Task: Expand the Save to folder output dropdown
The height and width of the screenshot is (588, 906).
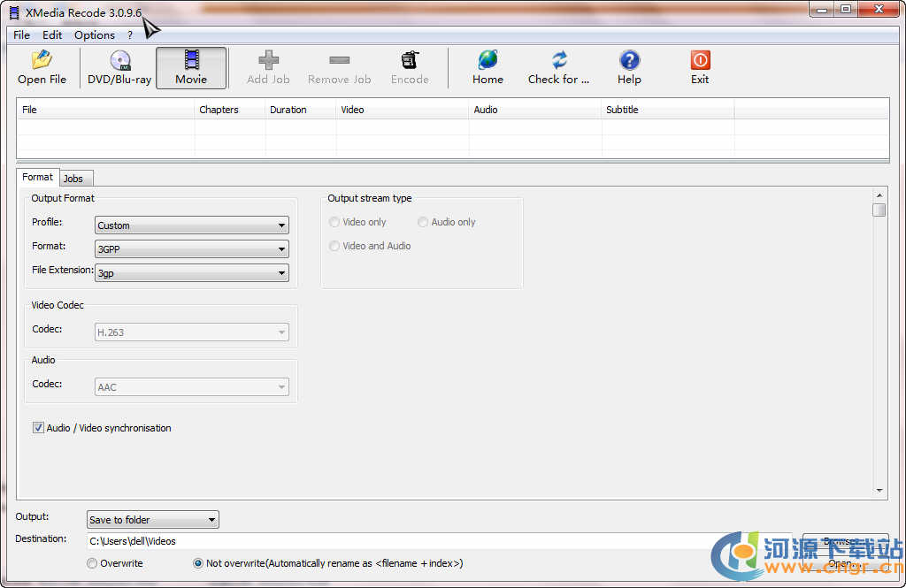Action: (x=152, y=520)
